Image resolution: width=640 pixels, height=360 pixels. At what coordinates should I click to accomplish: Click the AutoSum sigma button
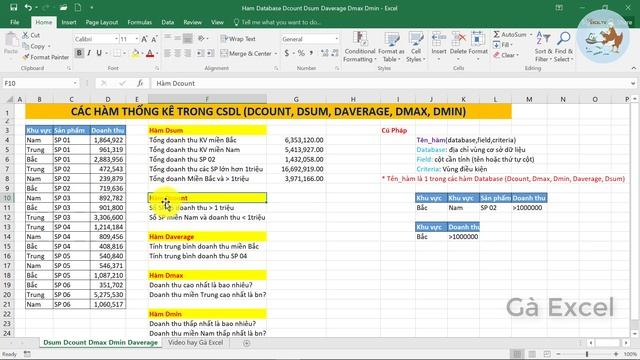click(x=510, y=35)
